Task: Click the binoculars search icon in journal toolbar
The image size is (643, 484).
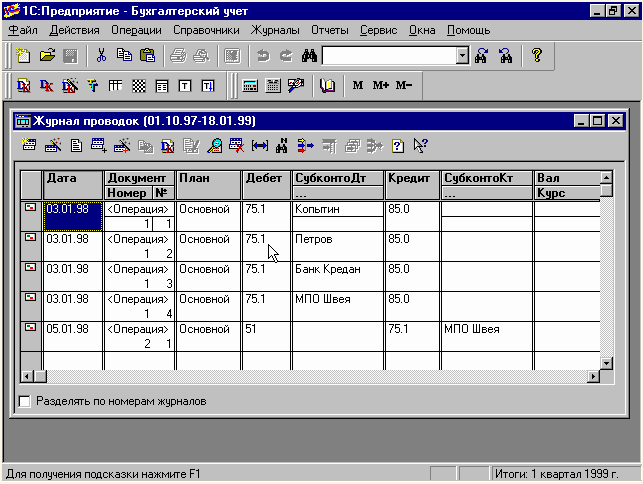Action: click(282, 146)
